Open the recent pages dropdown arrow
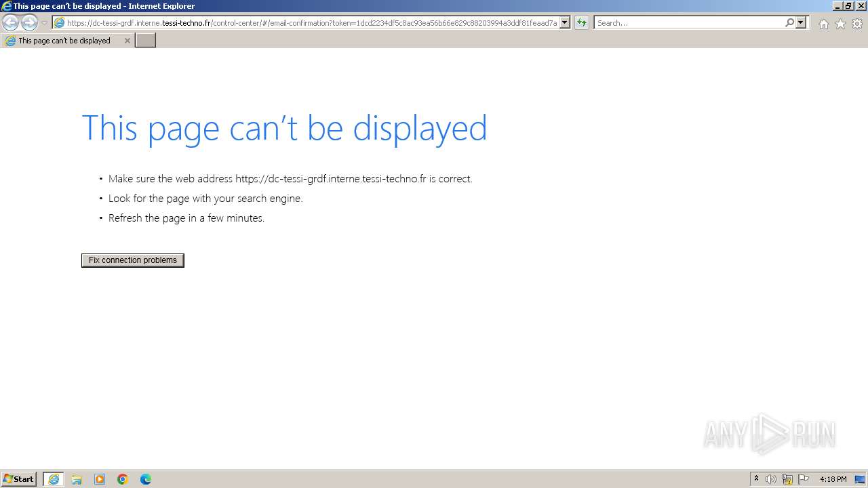This screenshot has width=868, height=488. click(44, 23)
